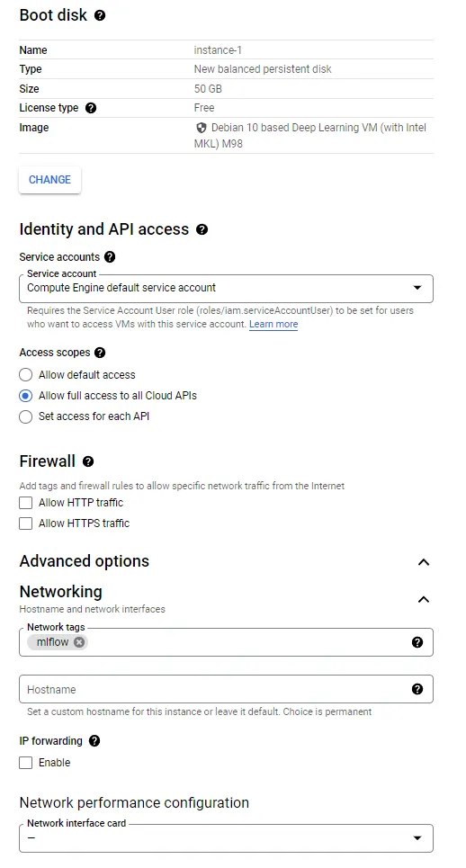
Task: Click the CHANGE boot disk button
Action: [49, 180]
